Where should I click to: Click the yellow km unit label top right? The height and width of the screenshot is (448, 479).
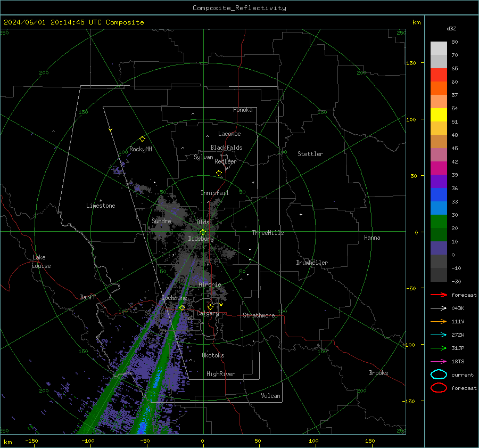point(416,22)
